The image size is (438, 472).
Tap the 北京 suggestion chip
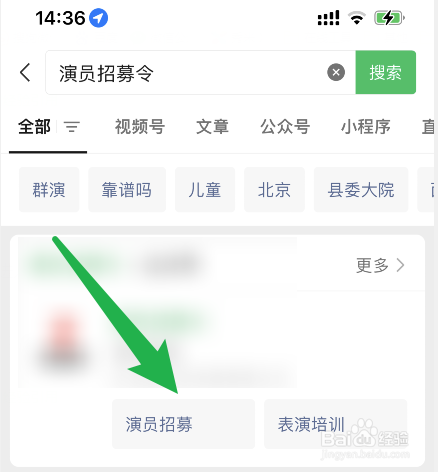[x=274, y=190]
